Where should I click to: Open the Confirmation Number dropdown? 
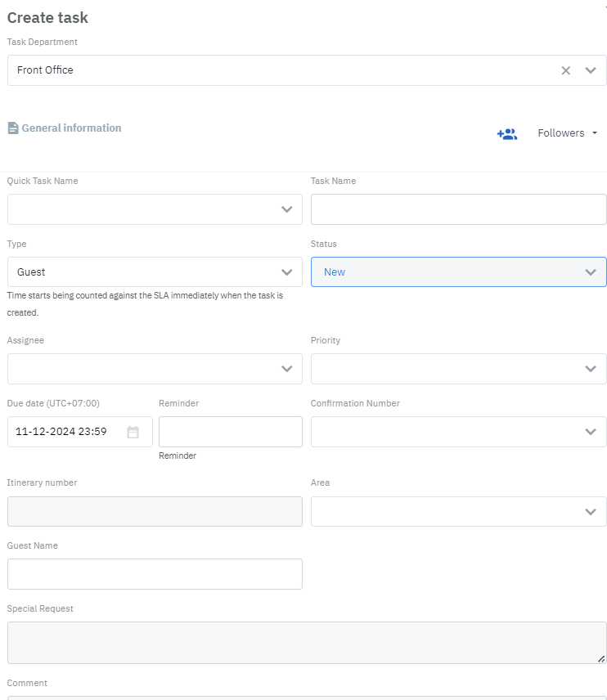pyautogui.click(x=591, y=432)
